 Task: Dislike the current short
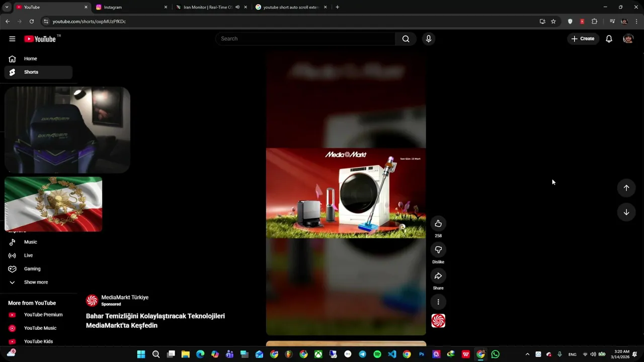pos(438,250)
